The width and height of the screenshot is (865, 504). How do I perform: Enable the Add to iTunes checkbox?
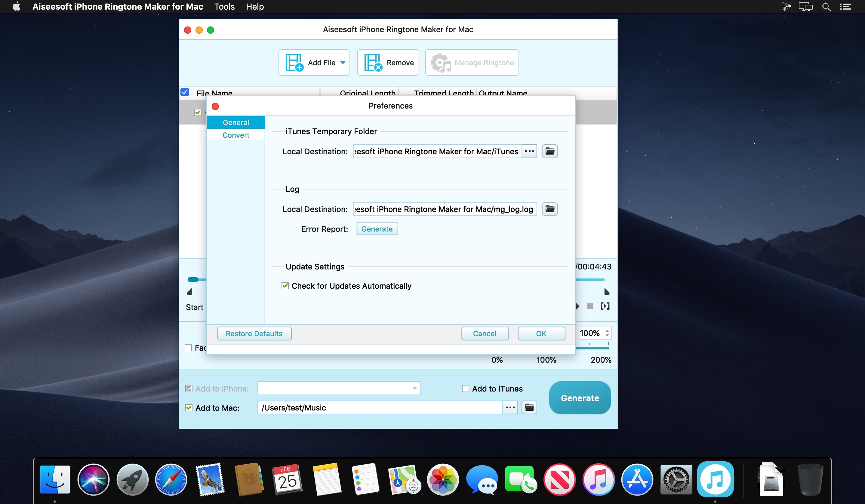click(465, 389)
